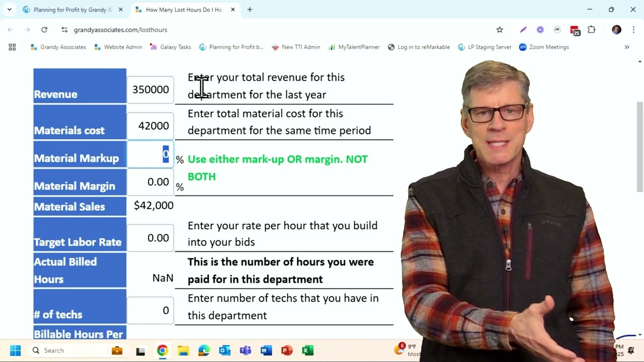Image resolution: width=644 pixels, height=362 pixels.
Task: Open MyTalentPlanner bookmark
Action: pyautogui.click(x=354, y=47)
